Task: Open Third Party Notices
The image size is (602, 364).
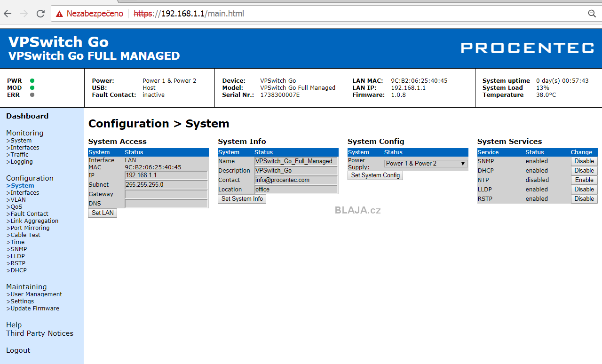Action: (40, 333)
